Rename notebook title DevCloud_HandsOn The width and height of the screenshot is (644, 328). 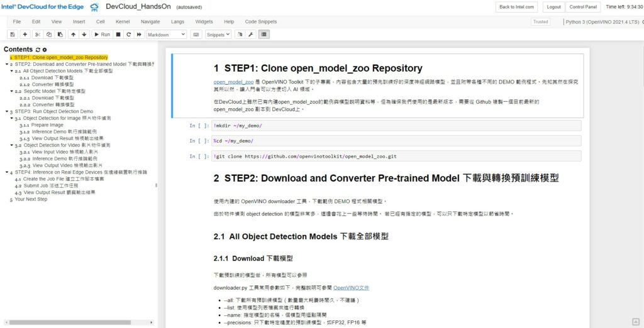click(137, 6)
